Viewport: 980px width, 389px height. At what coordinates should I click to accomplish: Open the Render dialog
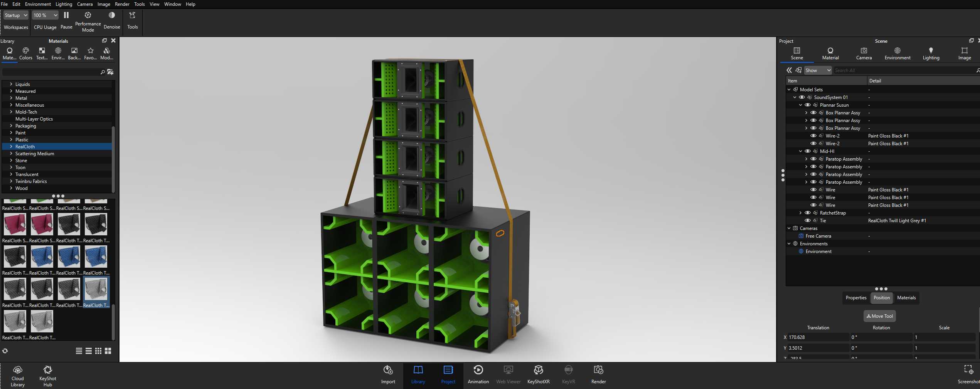point(599,375)
